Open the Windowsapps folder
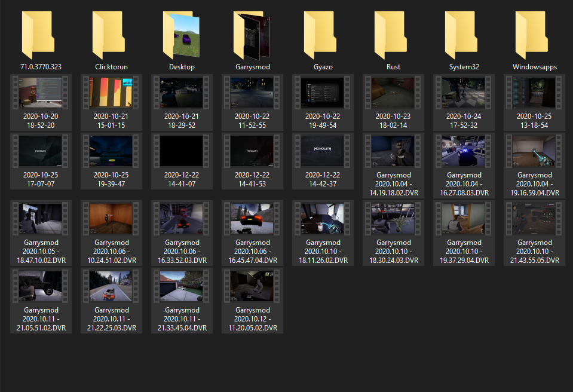 [x=534, y=40]
